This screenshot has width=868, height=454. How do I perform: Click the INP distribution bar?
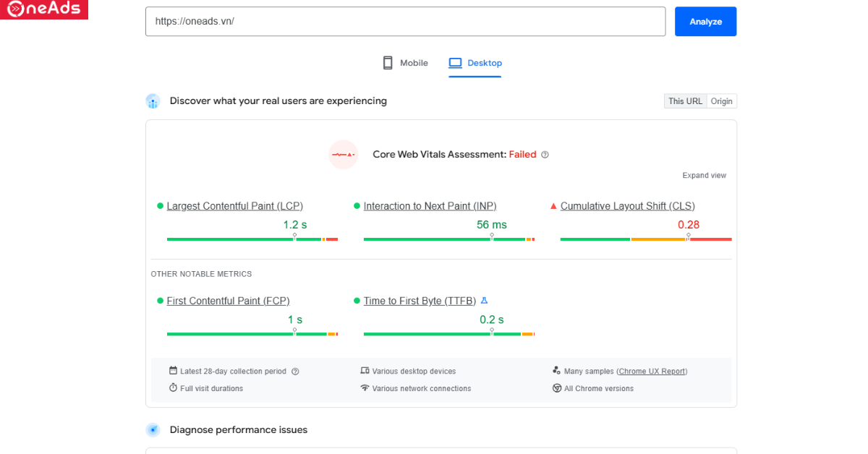click(449, 239)
